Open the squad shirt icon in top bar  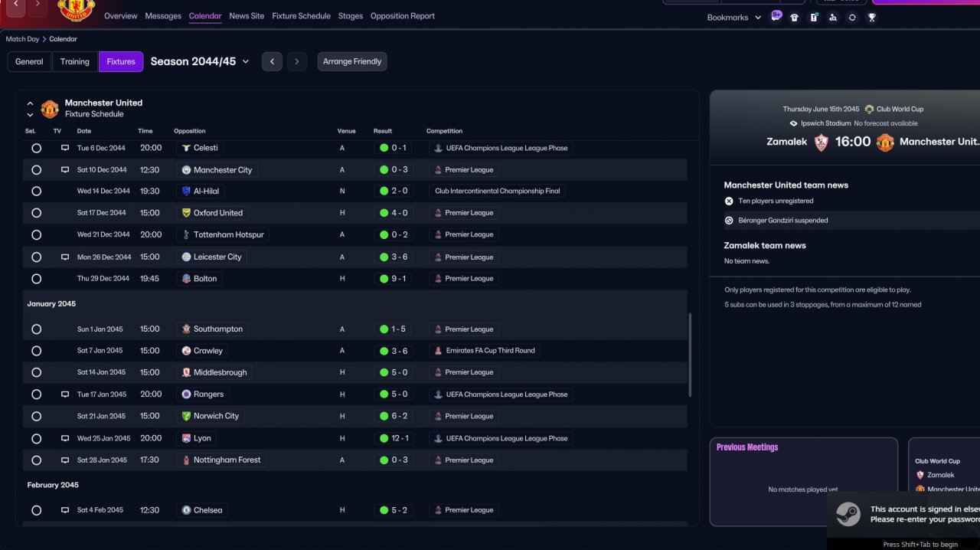795,17
